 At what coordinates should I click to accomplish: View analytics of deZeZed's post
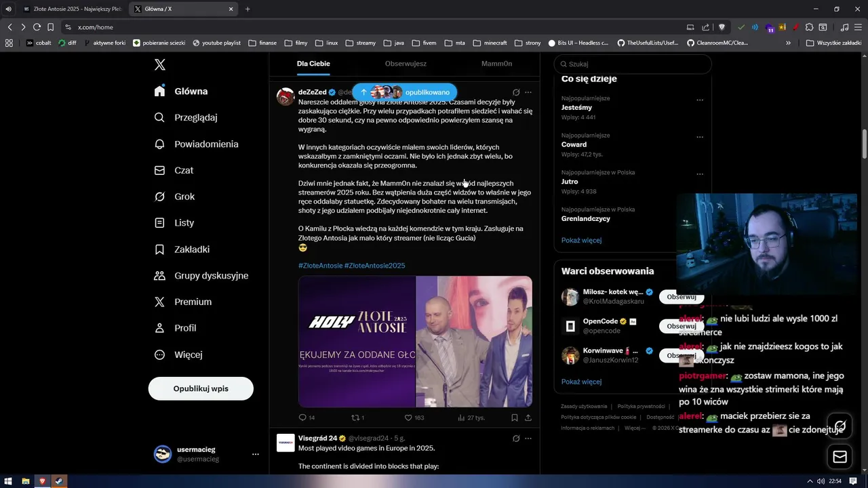pos(471,418)
